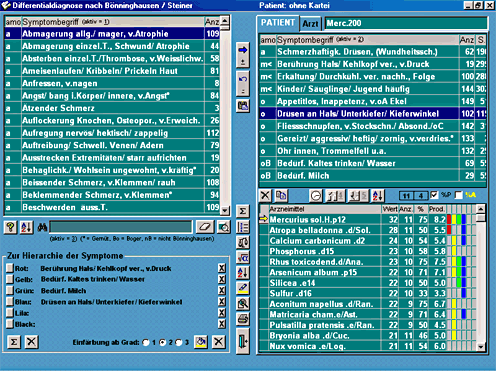
Task: Click the printer icon
Action: pyautogui.click(x=243, y=319)
